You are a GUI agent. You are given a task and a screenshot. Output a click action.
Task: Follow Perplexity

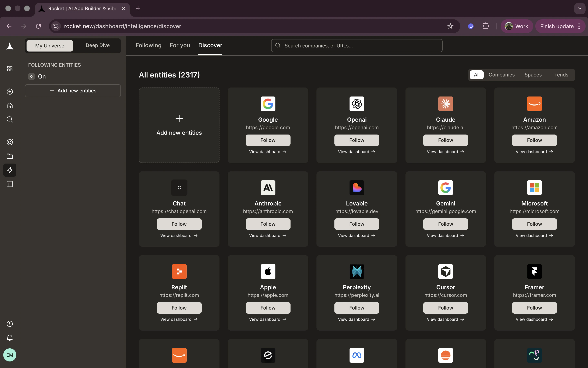pos(357,308)
